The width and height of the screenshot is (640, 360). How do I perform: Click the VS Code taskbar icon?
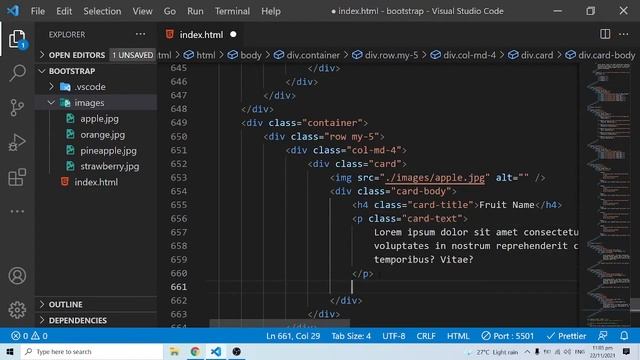point(216,351)
